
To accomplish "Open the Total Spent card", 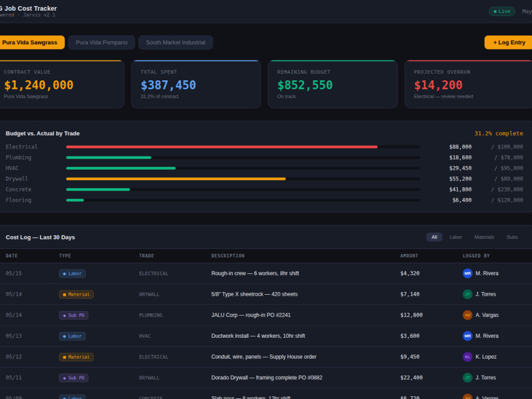I will coord(196,85).
